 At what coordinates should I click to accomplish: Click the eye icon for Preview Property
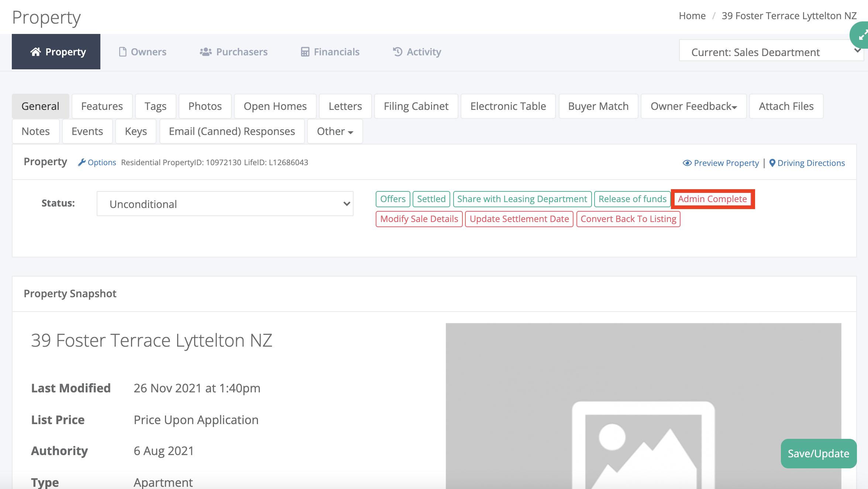687,163
